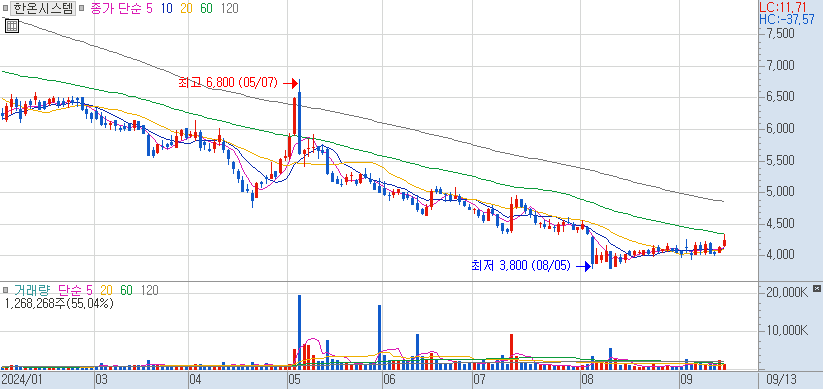823x389 pixels.
Task: Click the 5,500 price axis label
Action: (x=781, y=161)
